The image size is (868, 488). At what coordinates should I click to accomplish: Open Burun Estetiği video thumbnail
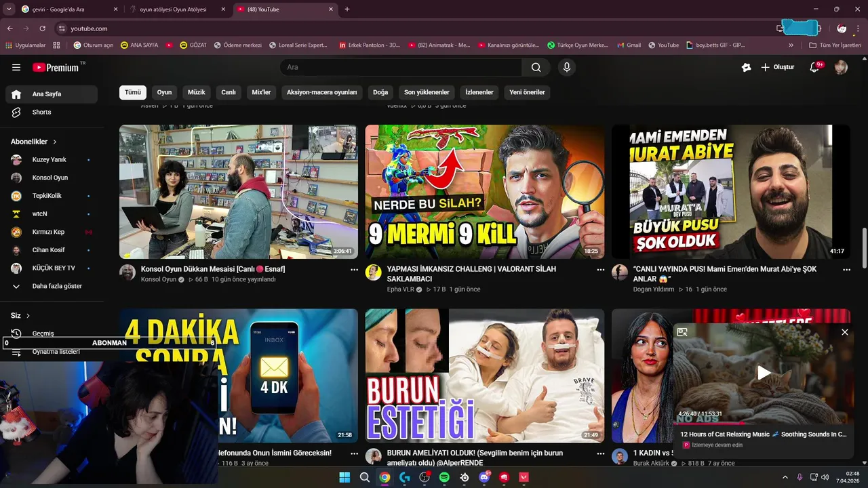click(485, 375)
